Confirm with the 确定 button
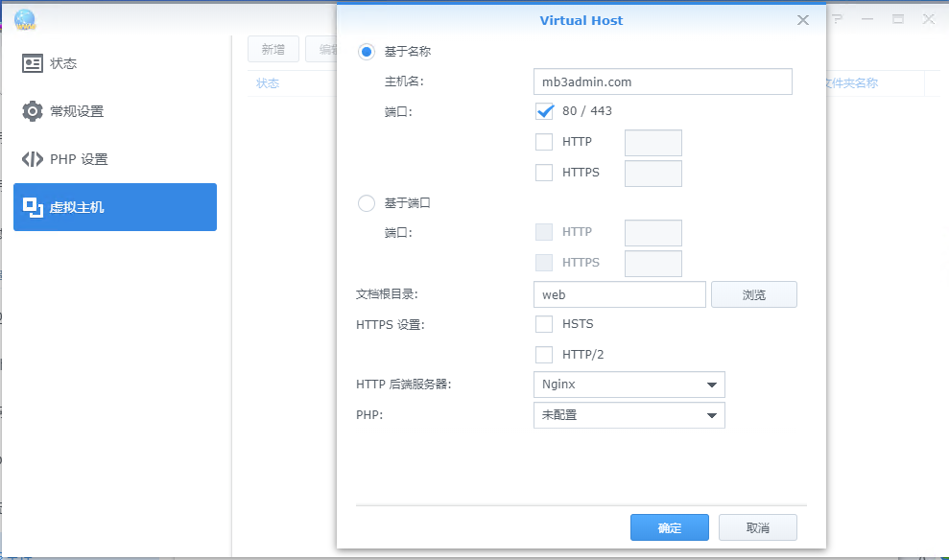949x560 pixels. [x=670, y=527]
